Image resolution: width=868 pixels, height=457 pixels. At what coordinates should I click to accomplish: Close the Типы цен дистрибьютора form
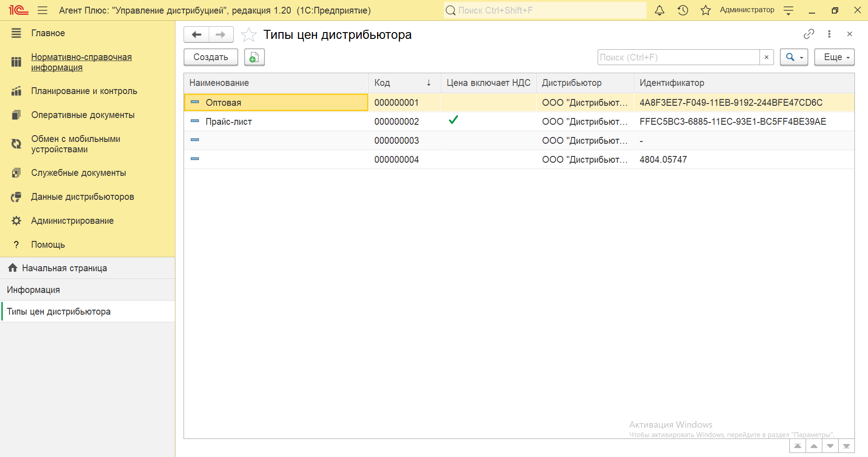tap(849, 34)
